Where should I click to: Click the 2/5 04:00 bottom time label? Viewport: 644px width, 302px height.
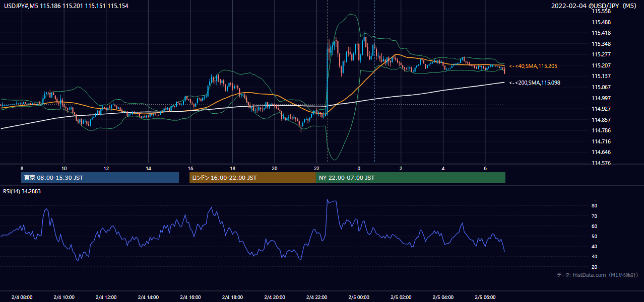pyautogui.click(x=443, y=297)
